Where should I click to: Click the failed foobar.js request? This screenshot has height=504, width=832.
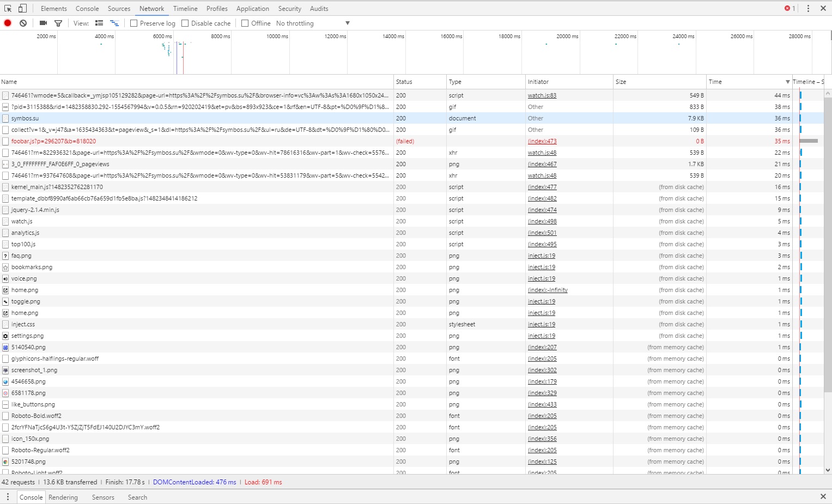[x=53, y=141]
